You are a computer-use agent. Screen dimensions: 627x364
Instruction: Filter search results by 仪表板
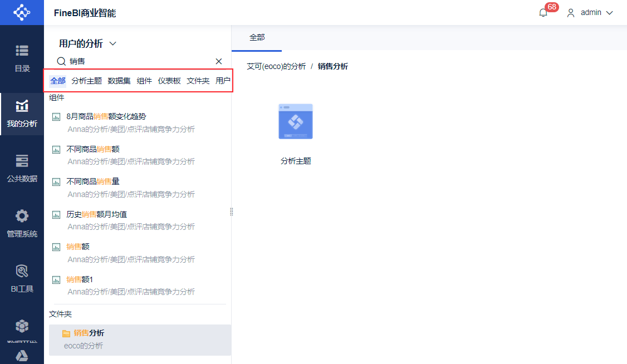click(169, 81)
